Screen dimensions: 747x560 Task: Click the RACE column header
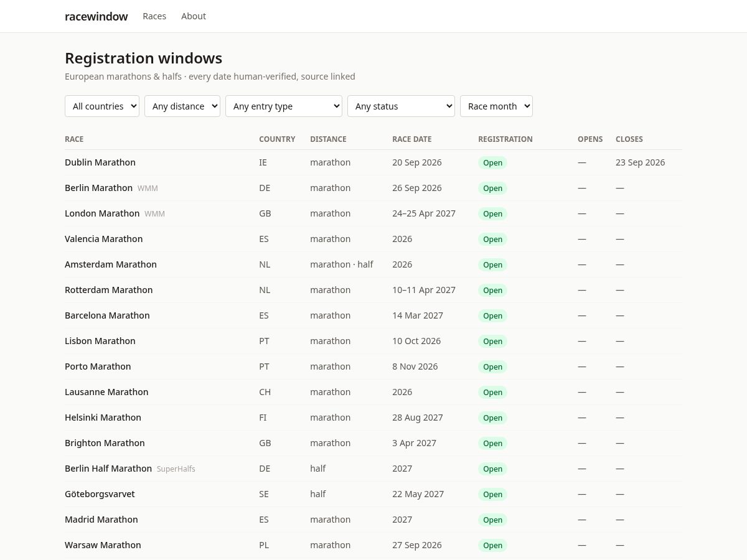[74, 139]
